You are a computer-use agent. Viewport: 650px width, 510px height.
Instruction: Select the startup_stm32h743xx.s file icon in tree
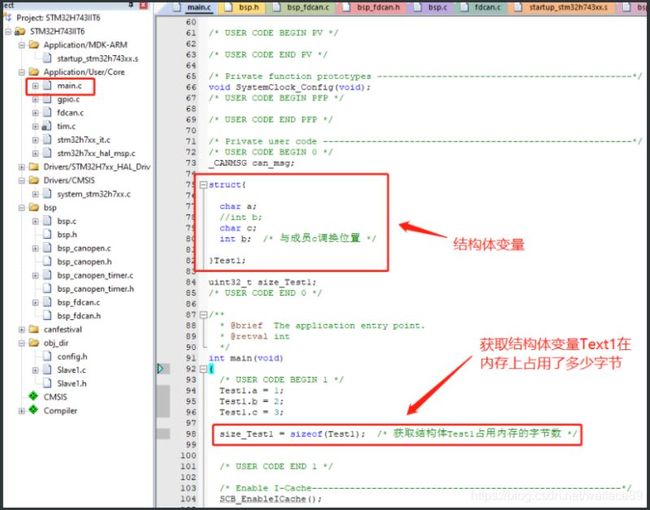click(47, 58)
